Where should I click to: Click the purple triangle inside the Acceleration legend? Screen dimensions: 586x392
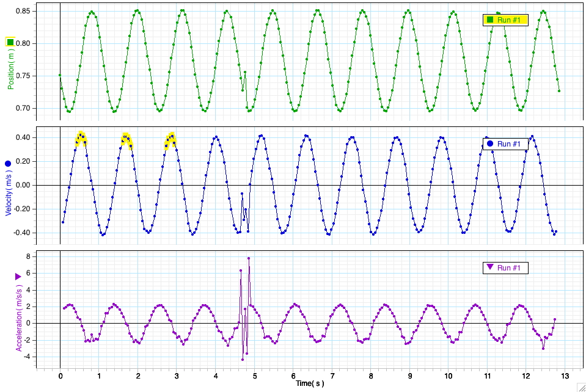(490, 267)
